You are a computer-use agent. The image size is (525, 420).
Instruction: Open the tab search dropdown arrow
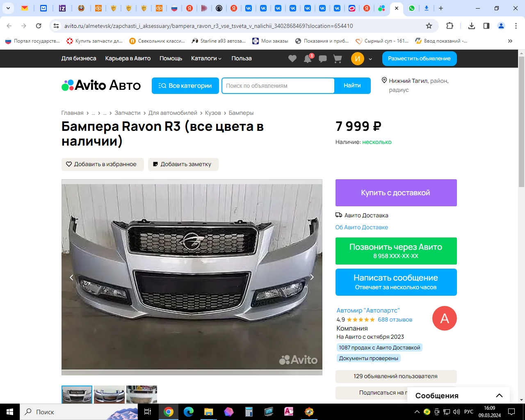8,8
